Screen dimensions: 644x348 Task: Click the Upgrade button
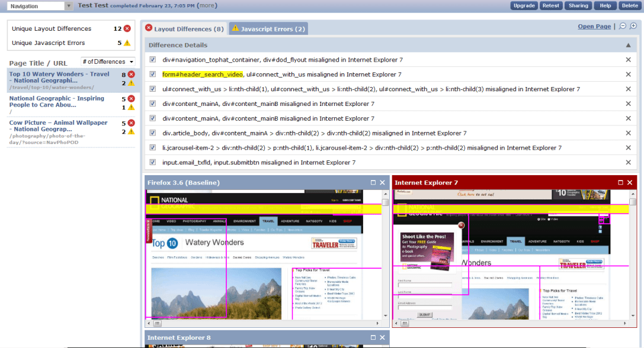tap(524, 6)
